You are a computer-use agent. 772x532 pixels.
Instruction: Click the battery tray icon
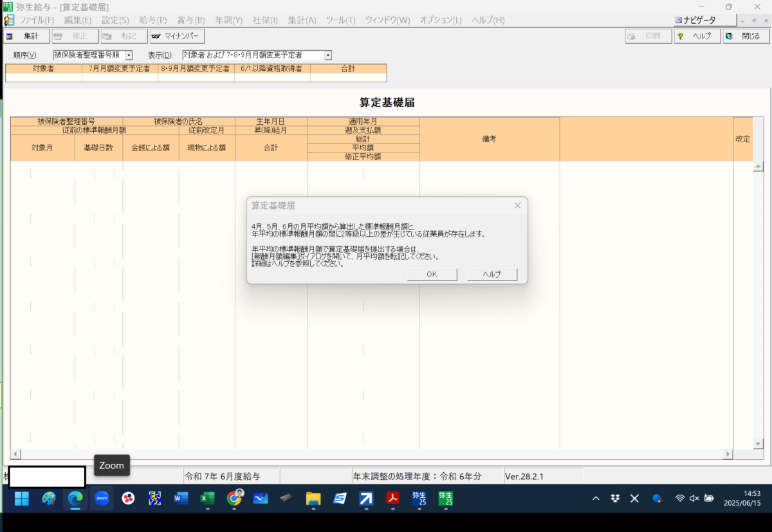[709, 499]
